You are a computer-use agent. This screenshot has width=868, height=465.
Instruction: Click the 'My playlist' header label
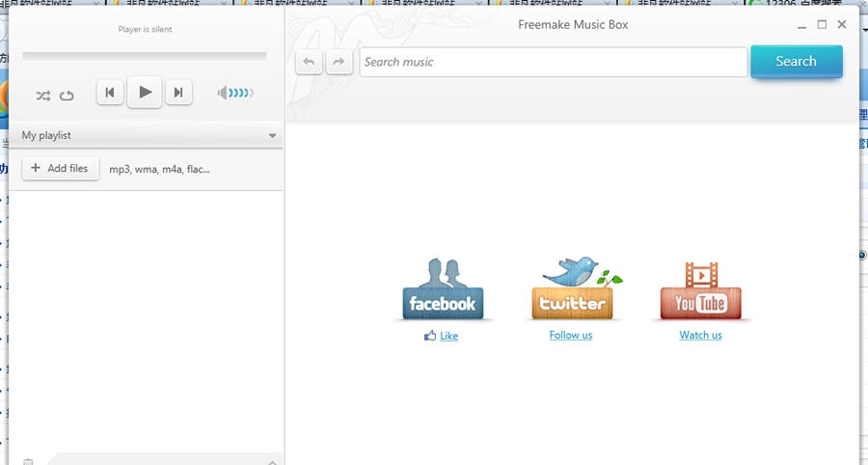[x=46, y=136]
